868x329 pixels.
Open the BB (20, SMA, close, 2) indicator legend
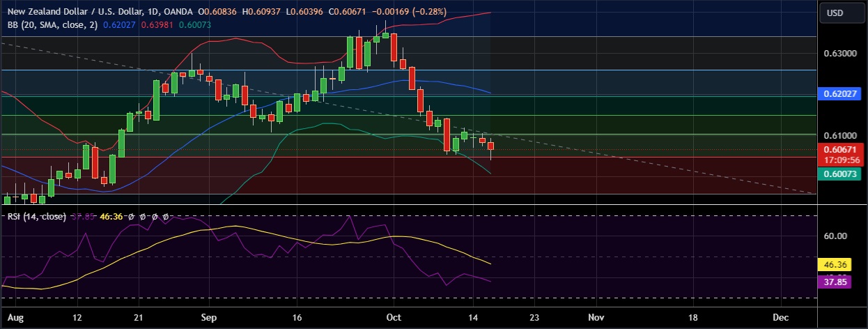pos(52,24)
